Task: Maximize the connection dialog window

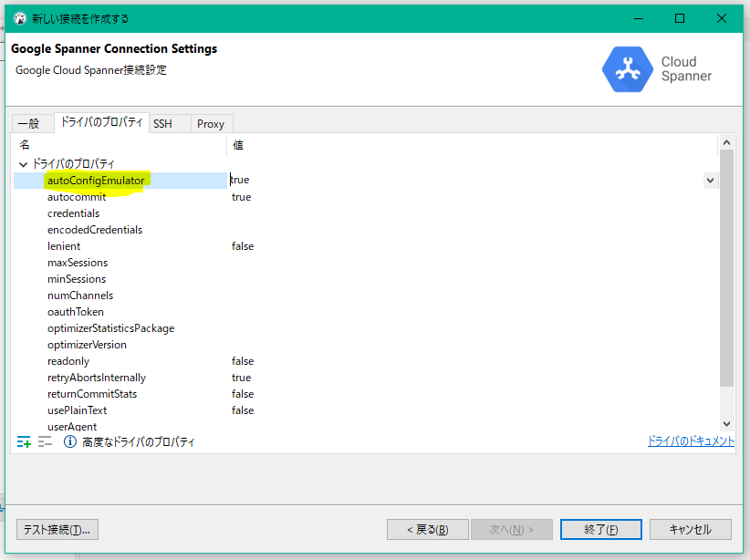Action: (x=680, y=18)
